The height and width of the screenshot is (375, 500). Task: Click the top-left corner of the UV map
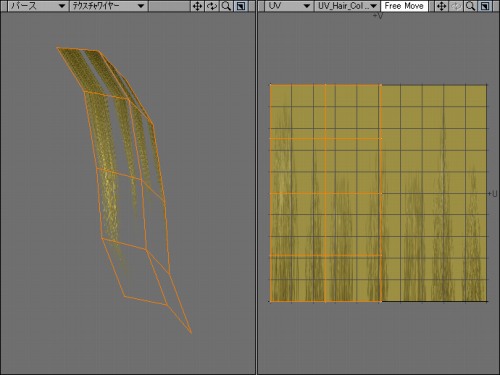click(x=270, y=85)
